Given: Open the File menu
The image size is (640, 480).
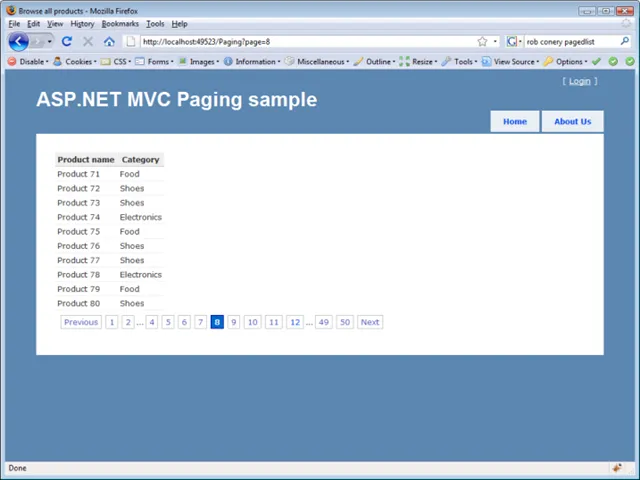Looking at the screenshot, I should [x=14, y=24].
